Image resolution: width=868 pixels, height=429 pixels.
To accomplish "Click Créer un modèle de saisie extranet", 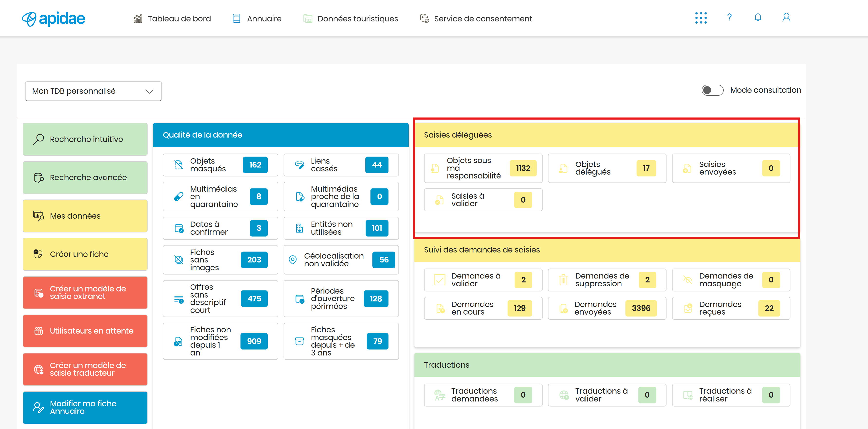I will (85, 292).
